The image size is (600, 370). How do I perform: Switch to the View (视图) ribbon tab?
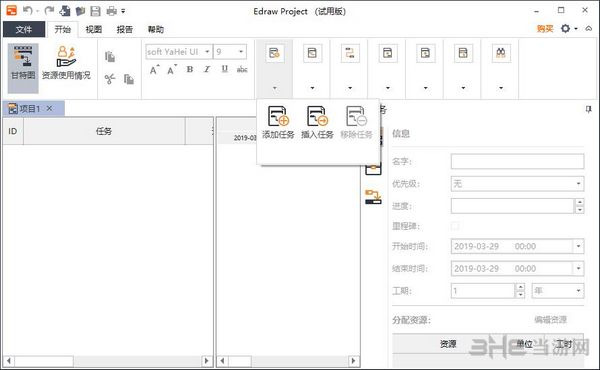tap(93, 29)
